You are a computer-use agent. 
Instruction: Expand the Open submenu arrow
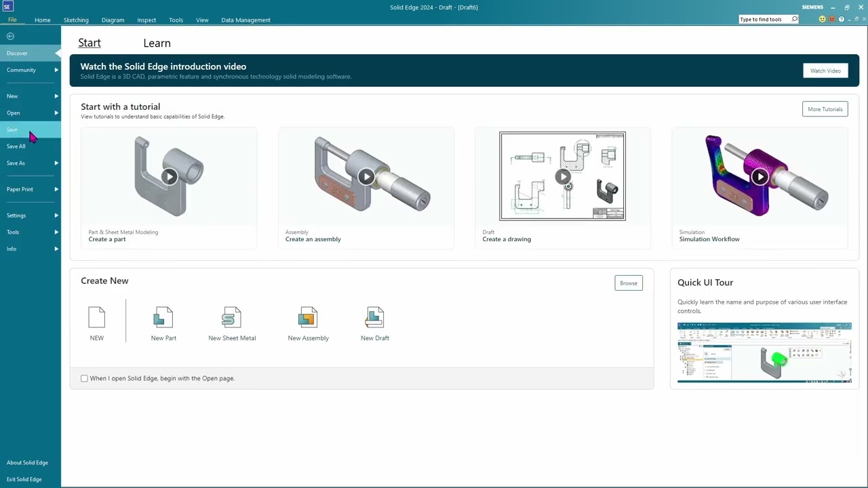tap(56, 113)
